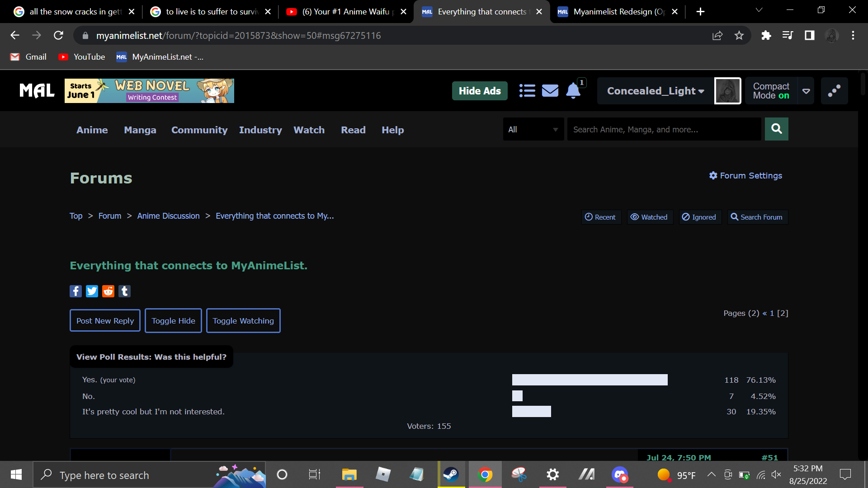Click the Yes poll result bar
Screen dimensions: 868x488
click(x=590, y=380)
